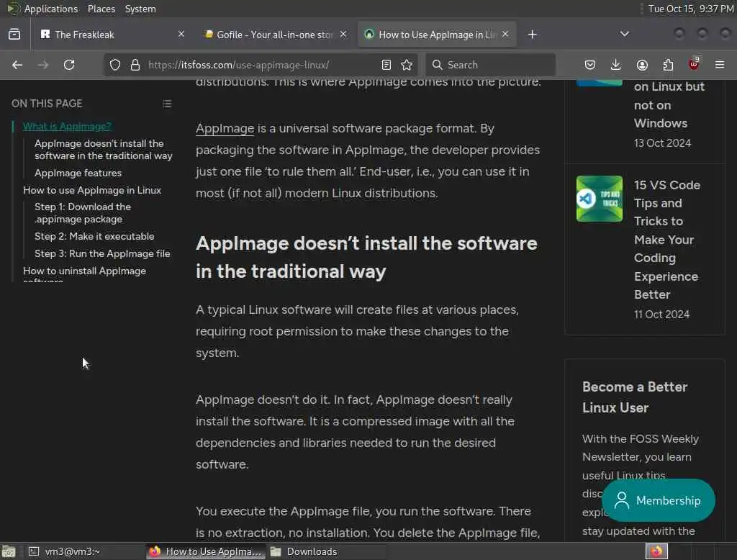Go to AppImage features section

click(x=78, y=173)
